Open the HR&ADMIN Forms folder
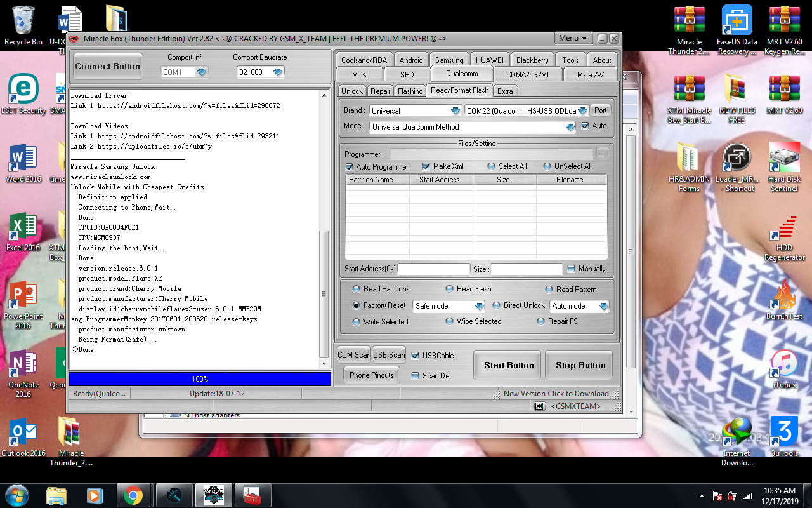This screenshot has height=508, width=812. click(x=689, y=167)
